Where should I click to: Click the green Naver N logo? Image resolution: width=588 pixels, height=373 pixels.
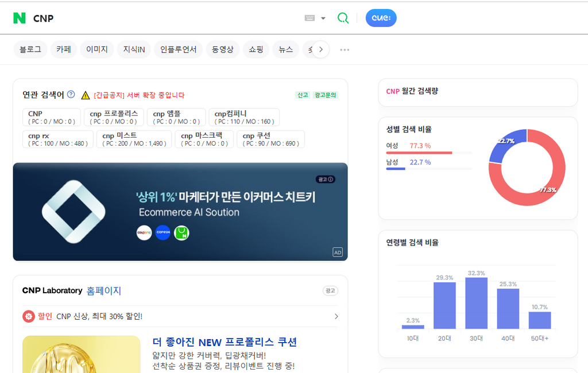click(x=20, y=18)
